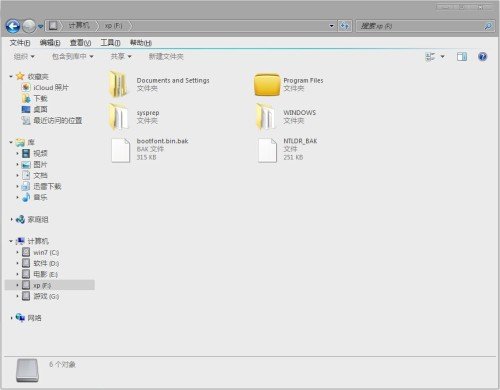This screenshot has width=500, height=390.
Task: Select the 音乐 library
Action: 40,197
